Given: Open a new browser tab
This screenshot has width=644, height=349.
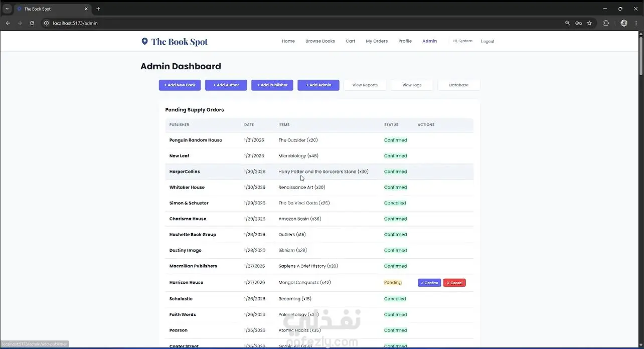Looking at the screenshot, I should pos(98,9).
